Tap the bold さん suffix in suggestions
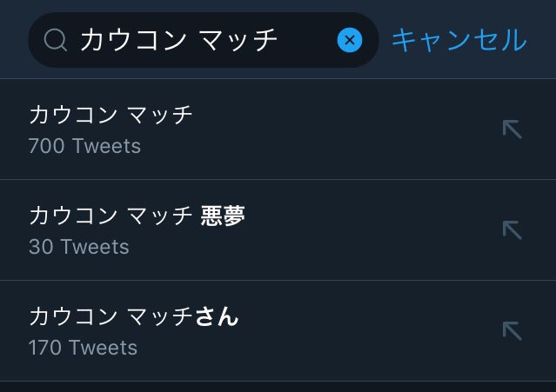The image size is (556, 392). click(x=217, y=316)
